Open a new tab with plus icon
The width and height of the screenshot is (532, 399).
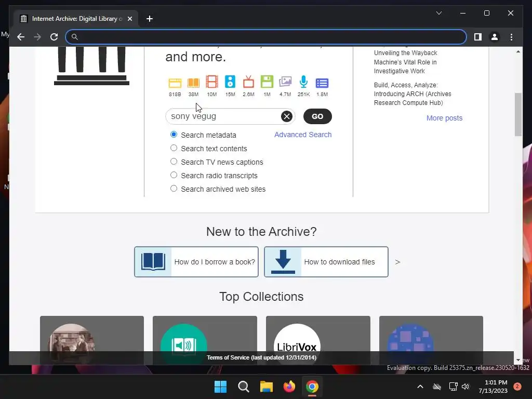pyautogui.click(x=150, y=19)
